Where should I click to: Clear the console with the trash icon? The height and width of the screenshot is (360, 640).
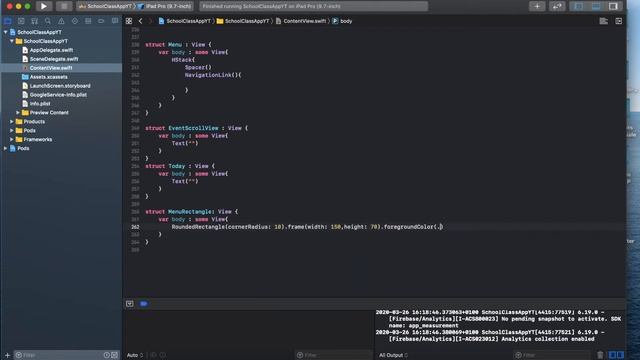pyautogui.click(x=600, y=355)
